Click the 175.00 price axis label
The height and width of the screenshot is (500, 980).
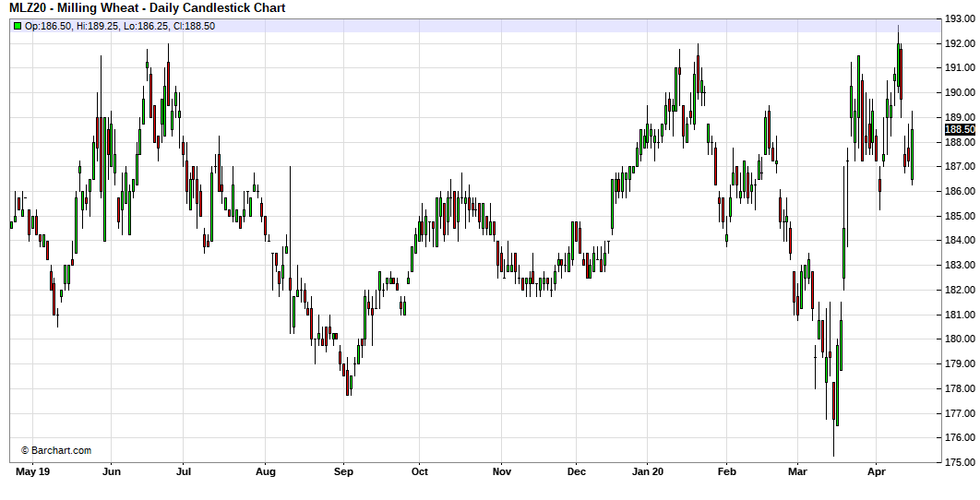pos(960,462)
